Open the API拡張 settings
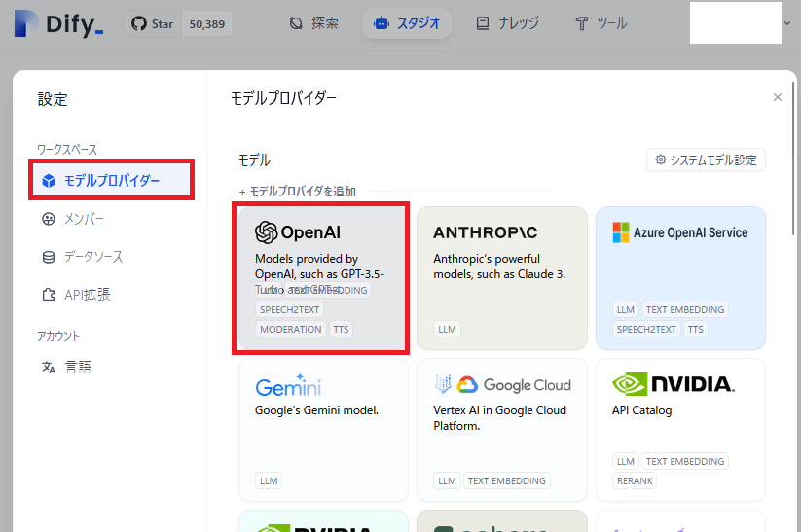Viewport: 801px width, 532px height. [x=76, y=295]
